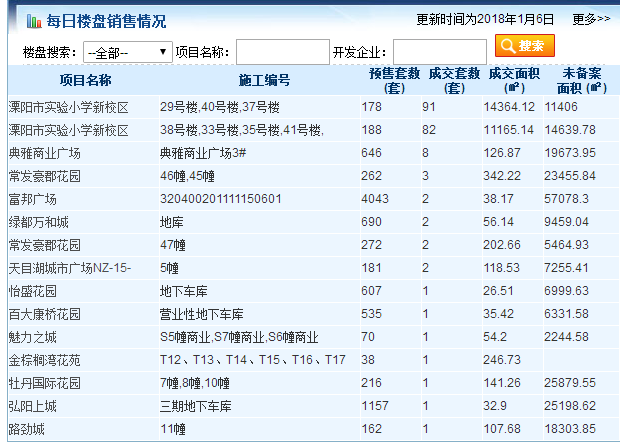Select the 路劲城 project name
This screenshot has height=443, width=620.
27,429
